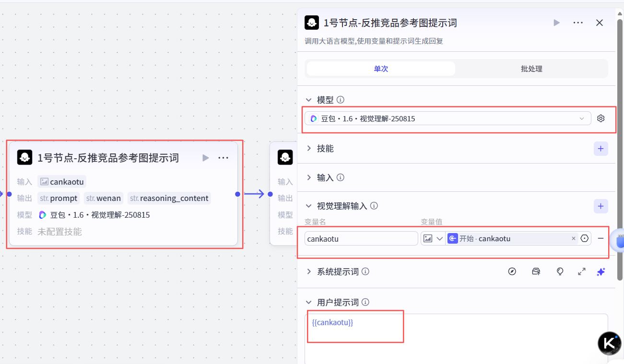Viewport: 624px width, 364px height.
Task: Select the 单次 tab
Action: [x=380, y=69]
